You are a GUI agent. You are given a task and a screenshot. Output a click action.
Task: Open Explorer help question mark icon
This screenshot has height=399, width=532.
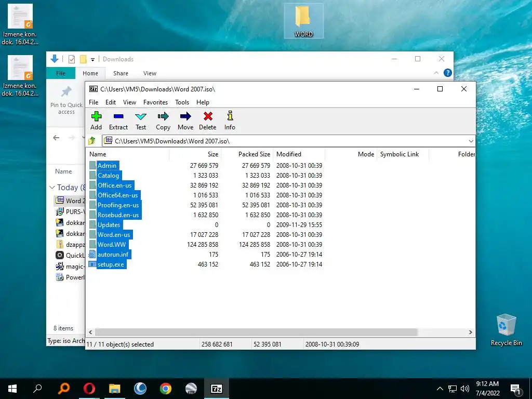pyautogui.click(x=448, y=73)
